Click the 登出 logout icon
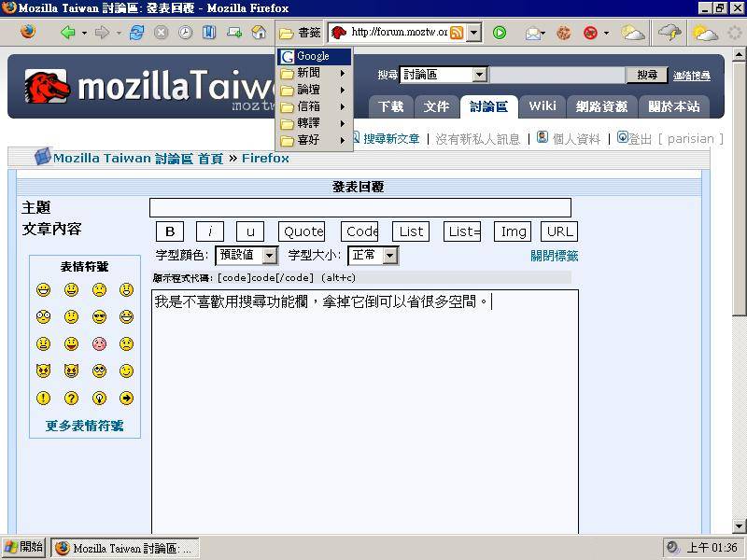Viewport: 747px width, 560px height. (x=623, y=137)
